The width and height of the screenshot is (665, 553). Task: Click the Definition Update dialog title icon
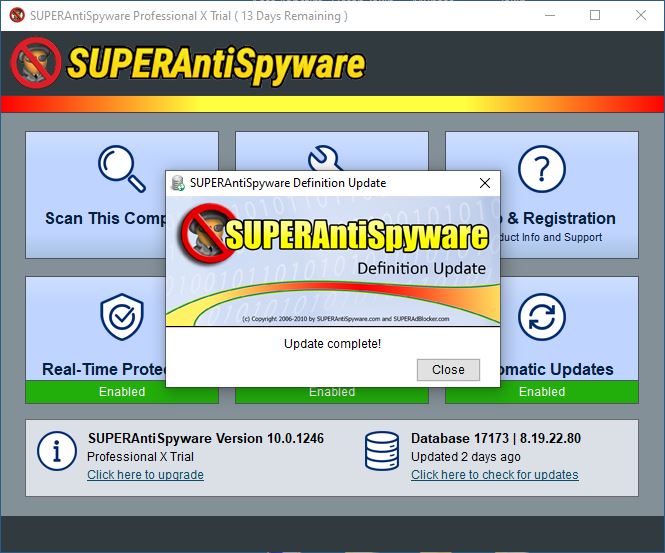[178, 183]
